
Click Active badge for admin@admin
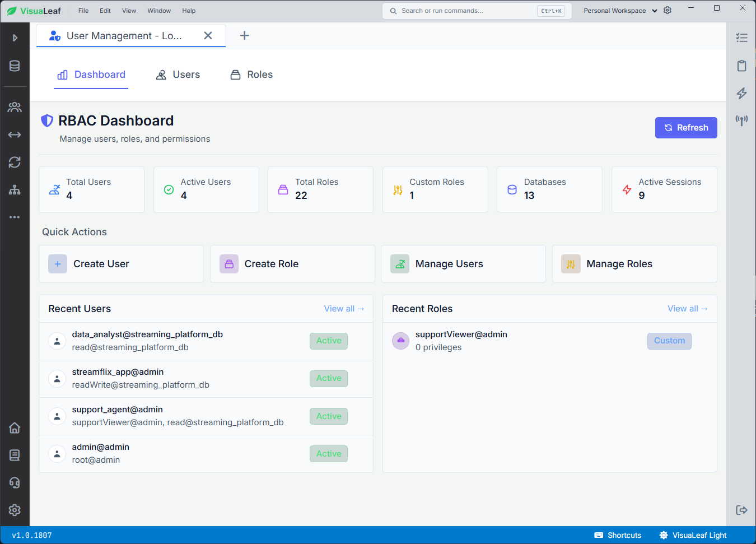tap(329, 454)
